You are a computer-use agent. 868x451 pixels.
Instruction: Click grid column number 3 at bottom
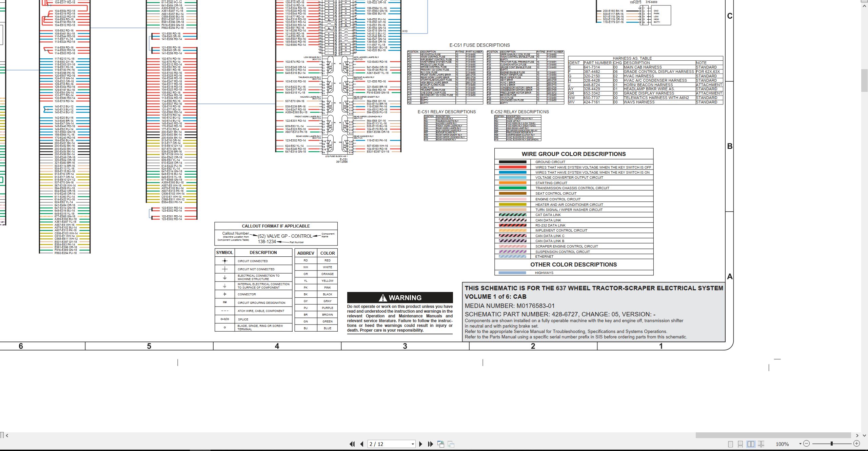(405, 346)
